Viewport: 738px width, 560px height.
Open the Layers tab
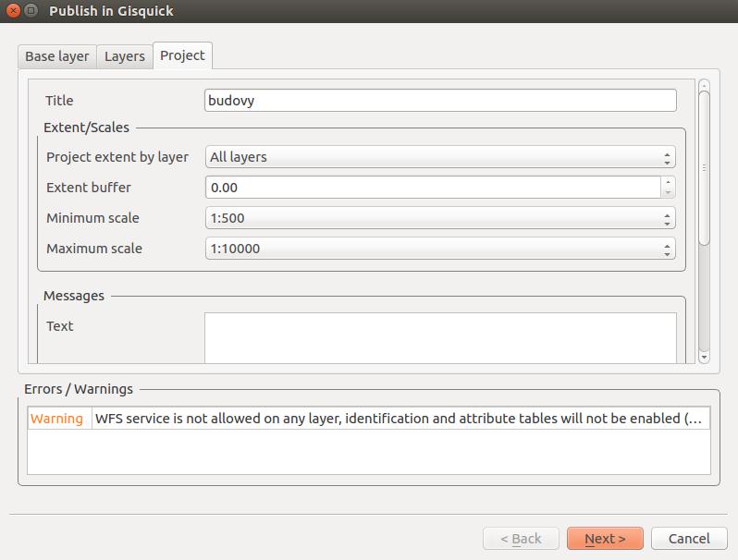click(x=125, y=56)
